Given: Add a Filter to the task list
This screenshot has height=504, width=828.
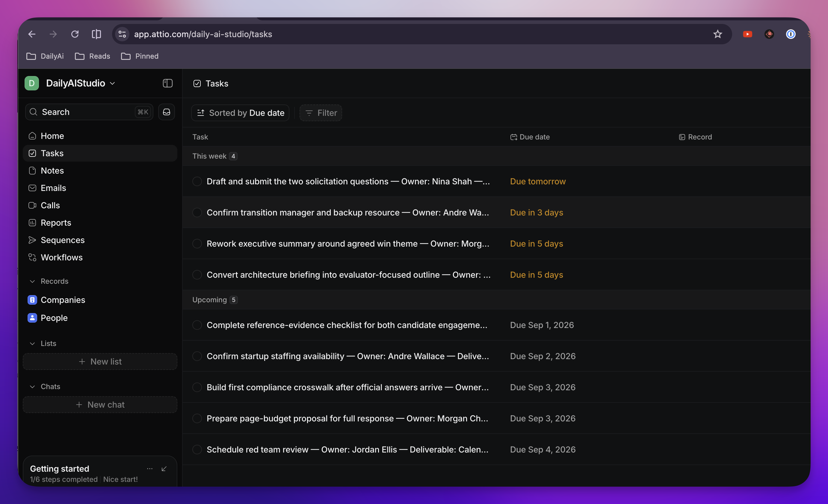Looking at the screenshot, I should (321, 113).
